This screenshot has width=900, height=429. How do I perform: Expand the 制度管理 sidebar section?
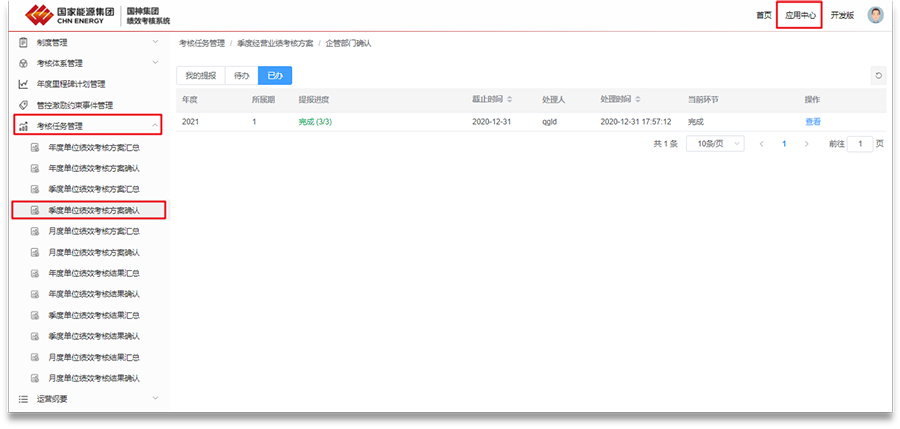tap(154, 42)
